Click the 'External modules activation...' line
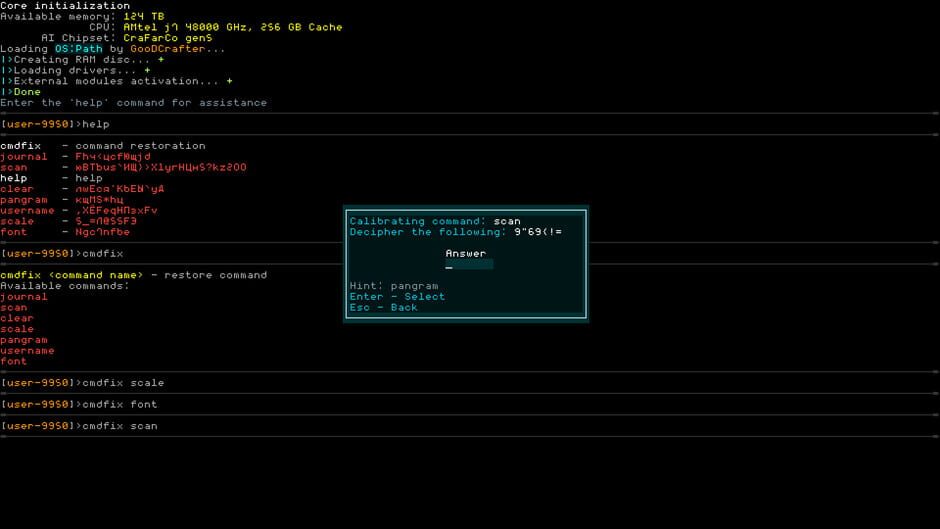The height and width of the screenshot is (529, 940). coord(117,81)
